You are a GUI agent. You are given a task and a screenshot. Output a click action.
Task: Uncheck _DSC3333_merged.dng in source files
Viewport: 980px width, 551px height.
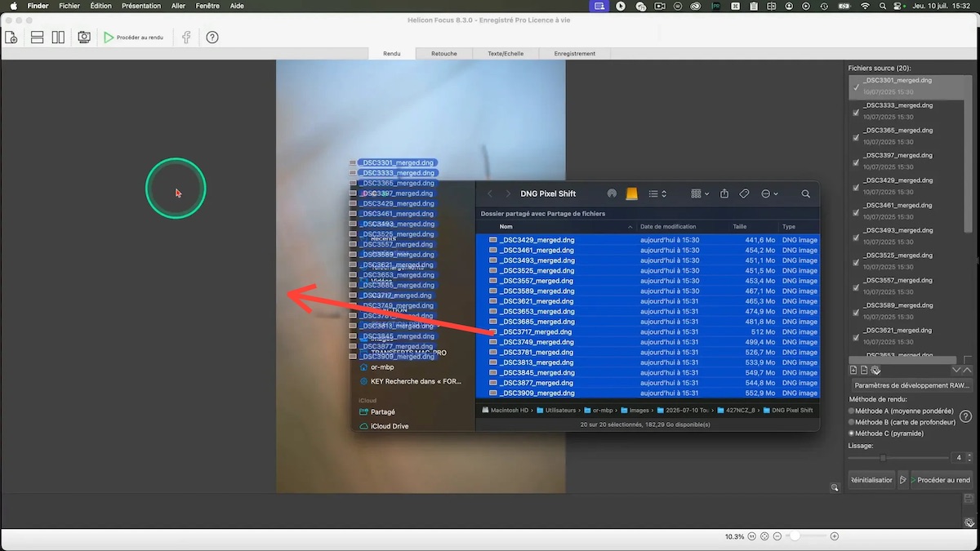click(x=856, y=113)
